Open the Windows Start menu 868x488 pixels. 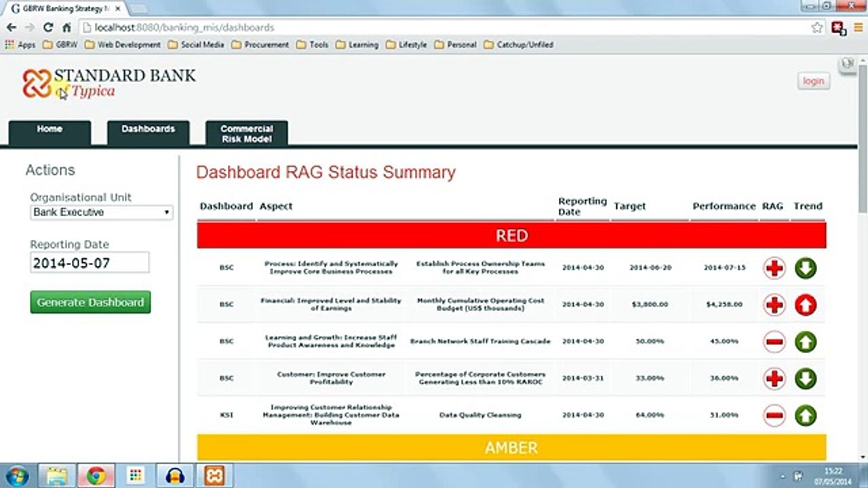[x=16, y=475]
